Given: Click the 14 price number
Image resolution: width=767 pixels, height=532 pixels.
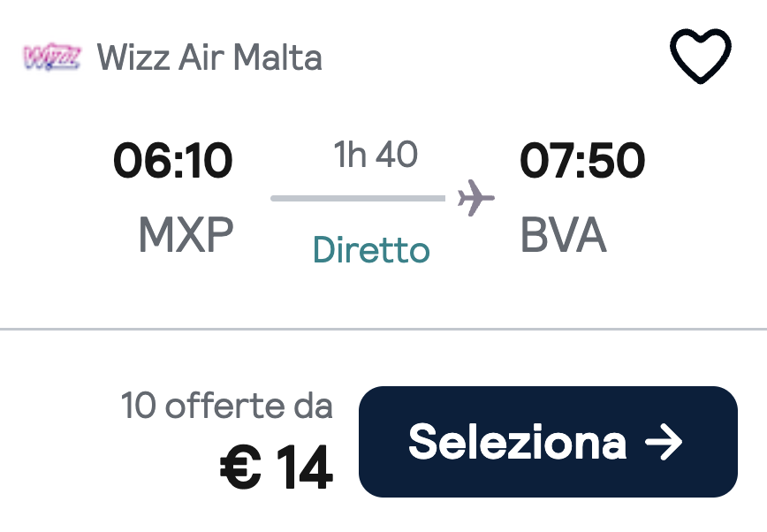Looking at the screenshot, I should pyautogui.click(x=305, y=468).
